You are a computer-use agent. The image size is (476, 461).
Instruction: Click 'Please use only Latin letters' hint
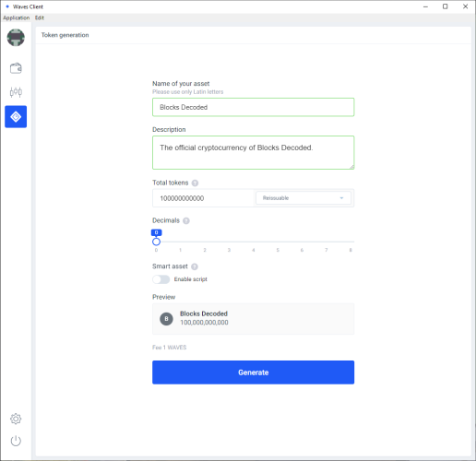188,92
